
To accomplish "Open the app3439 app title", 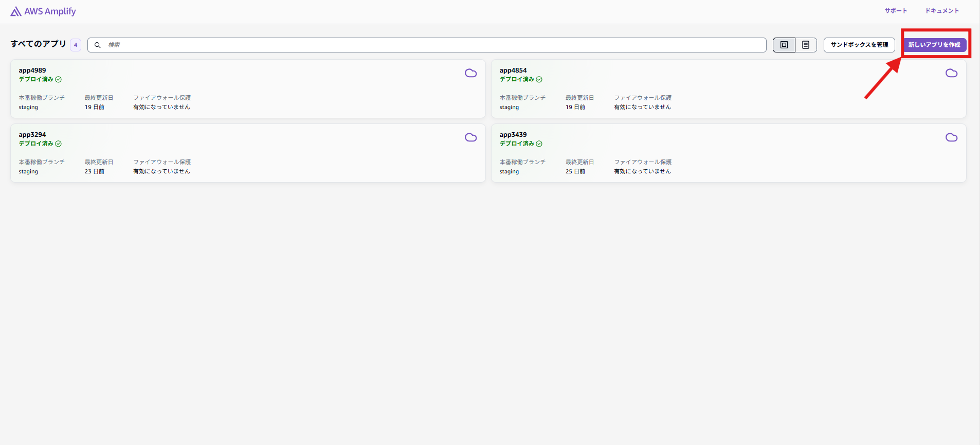I will [x=513, y=135].
